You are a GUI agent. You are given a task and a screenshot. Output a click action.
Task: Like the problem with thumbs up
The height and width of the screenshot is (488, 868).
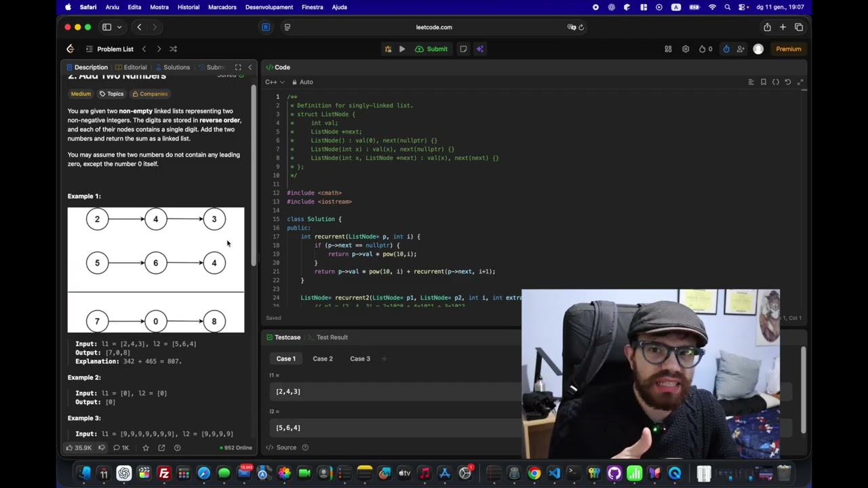78,447
